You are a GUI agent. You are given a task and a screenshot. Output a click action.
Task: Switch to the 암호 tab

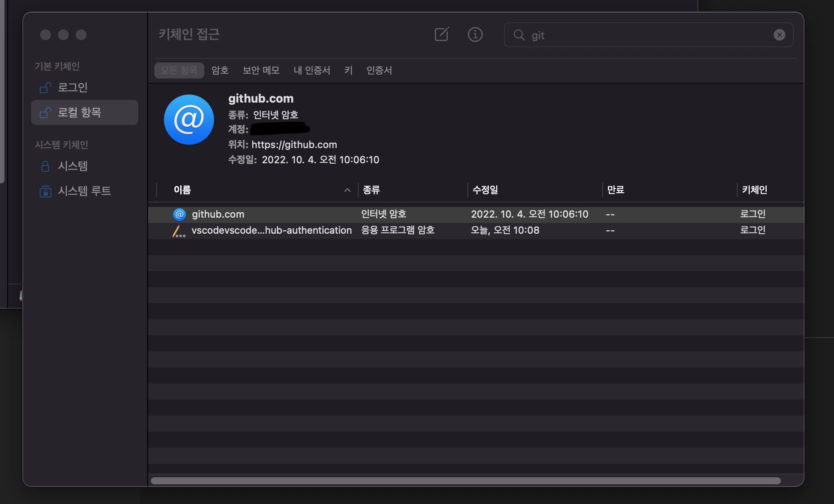tap(220, 70)
